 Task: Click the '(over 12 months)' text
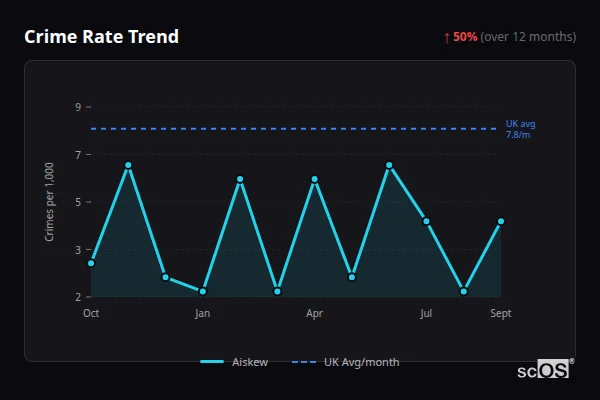coord(528,37)
